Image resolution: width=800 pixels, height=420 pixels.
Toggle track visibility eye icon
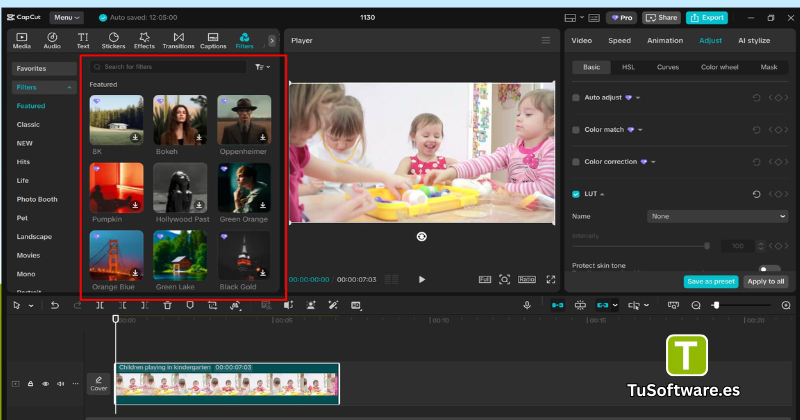45,384
